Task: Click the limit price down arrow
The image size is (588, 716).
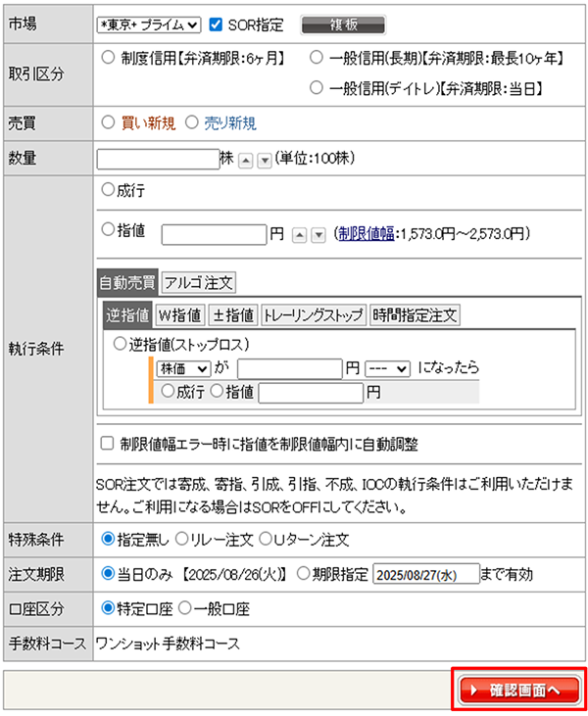Action: (318, 235)
